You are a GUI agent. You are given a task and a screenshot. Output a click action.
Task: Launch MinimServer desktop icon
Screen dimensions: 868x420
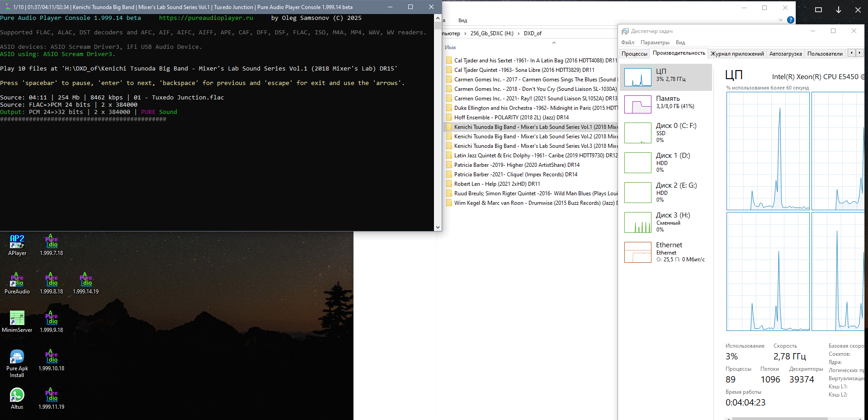point(17,321)
